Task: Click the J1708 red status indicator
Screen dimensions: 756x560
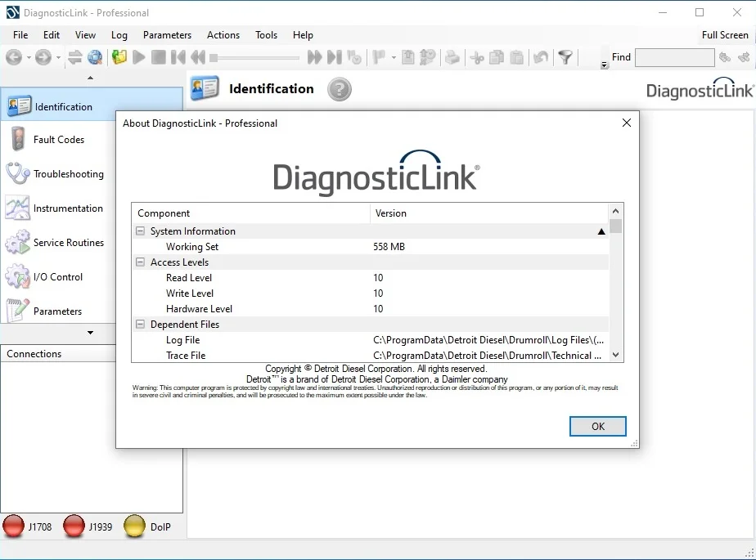Action: [13, 526]
